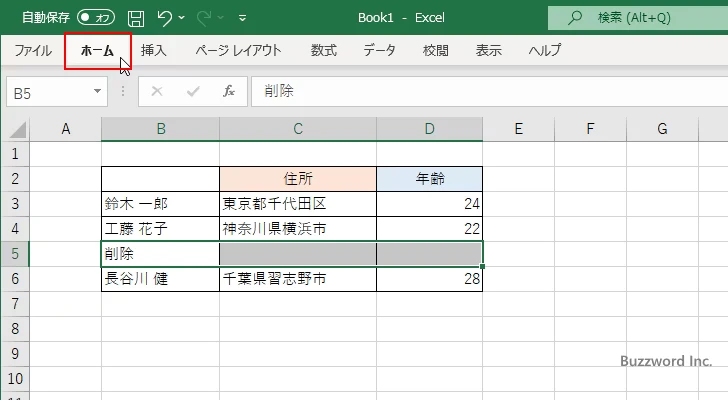The image size is (728, 400).
Task: Click the formula bar resize dots handle
Action: [123, 91]
